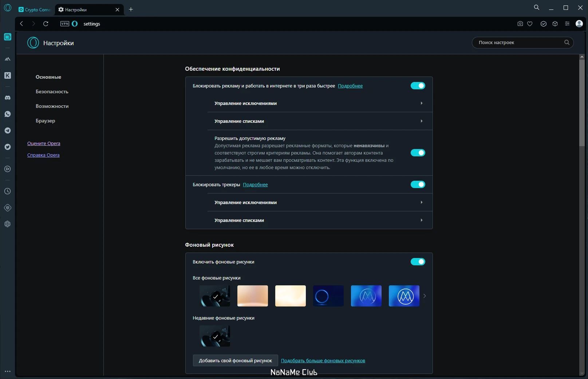The height and width of the screenshot is (379, 588).
Task: Open WhatsApp from the sidebar
Action: pyautogui.click(x=7, y=114)
